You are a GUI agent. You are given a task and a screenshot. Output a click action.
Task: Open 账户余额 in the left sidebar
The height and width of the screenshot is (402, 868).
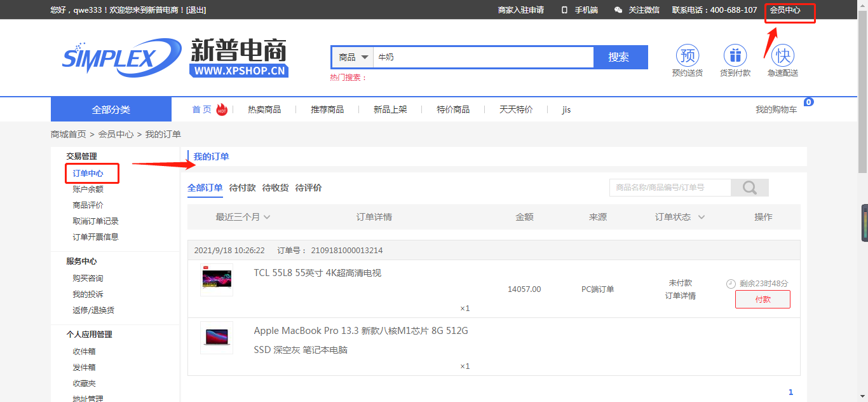point(88,189)
